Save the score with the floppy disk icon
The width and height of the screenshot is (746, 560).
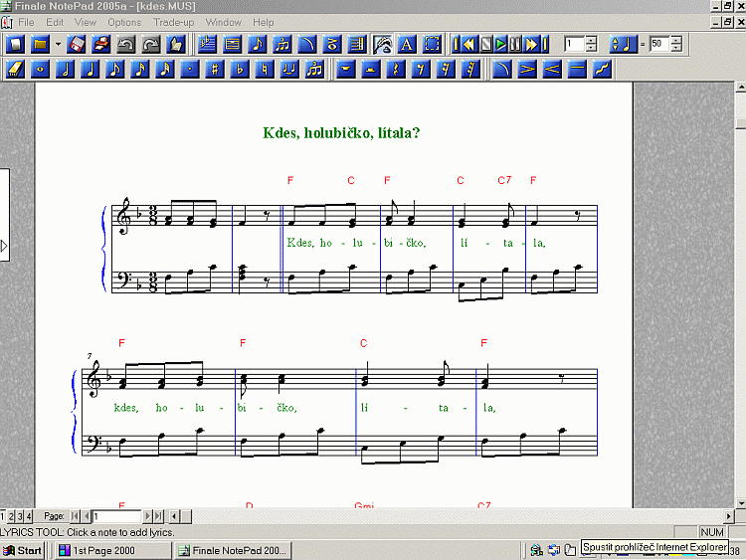(x=77, y=44)
